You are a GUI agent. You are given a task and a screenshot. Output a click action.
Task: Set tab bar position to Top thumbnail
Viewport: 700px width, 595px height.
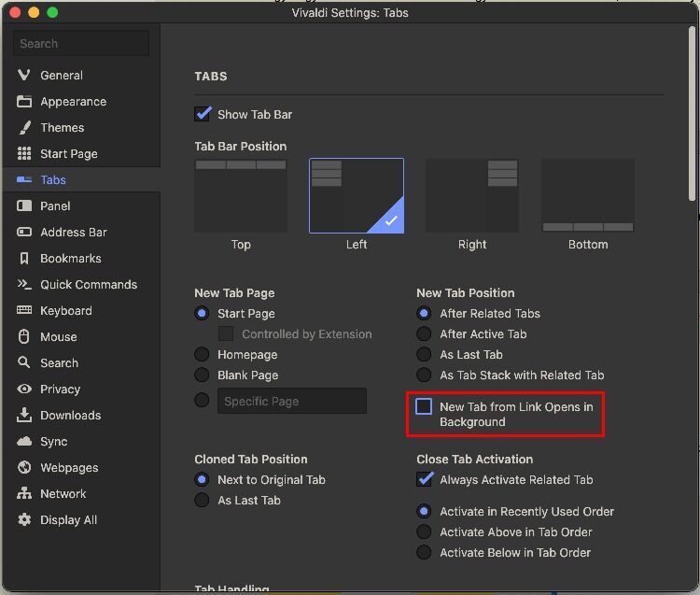point(241,195)
